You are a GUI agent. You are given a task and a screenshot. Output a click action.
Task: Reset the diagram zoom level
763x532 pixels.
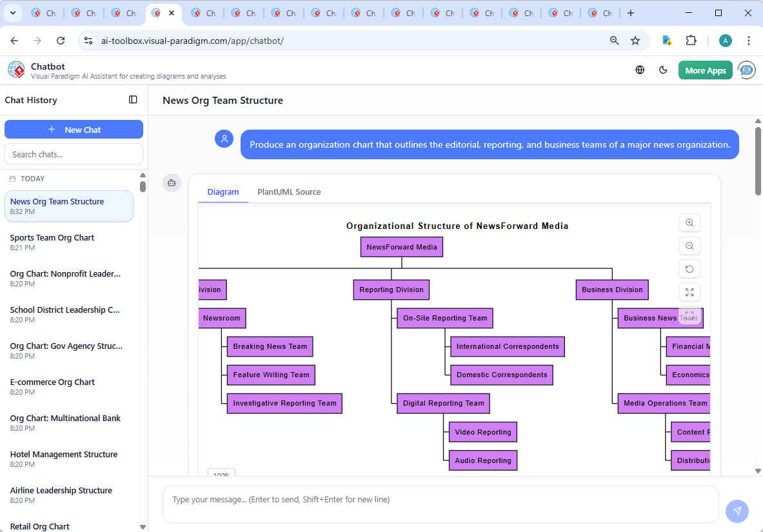pos(689,269)
